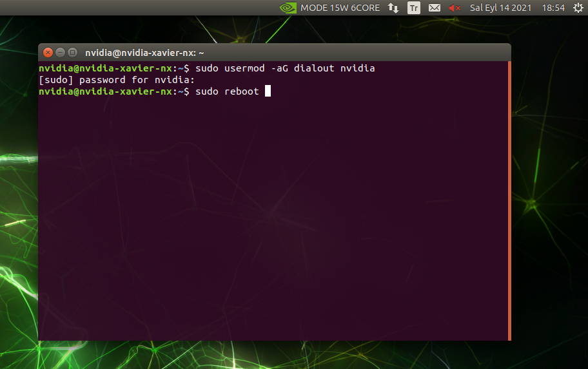Image resolution: width=588 pixels, height=369 pixels.
Task: Open the calendar from Sal Eyl 14 2021
Action: (500, 8)
